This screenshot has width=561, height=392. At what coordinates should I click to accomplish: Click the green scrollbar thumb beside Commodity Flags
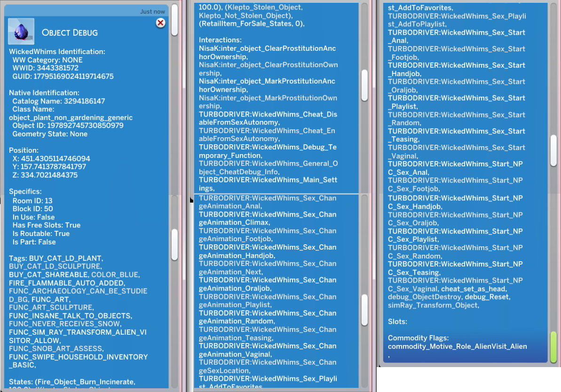coord(553,347)
